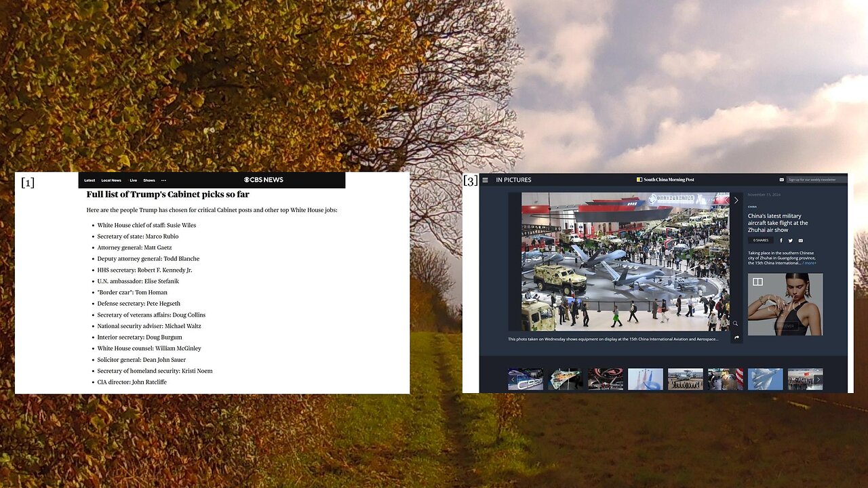Click the Robert F. Kennedy Jr. entry
The height and width of the screenshot is (488, 868).
(144, 270)
